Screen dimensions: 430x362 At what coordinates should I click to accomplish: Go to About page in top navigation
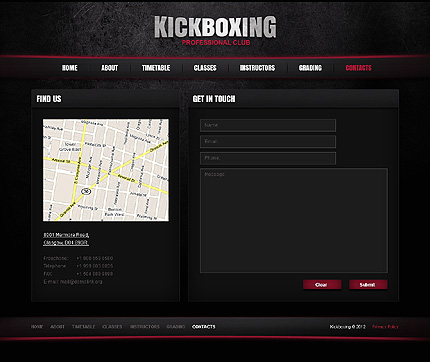tap(110, 68)
